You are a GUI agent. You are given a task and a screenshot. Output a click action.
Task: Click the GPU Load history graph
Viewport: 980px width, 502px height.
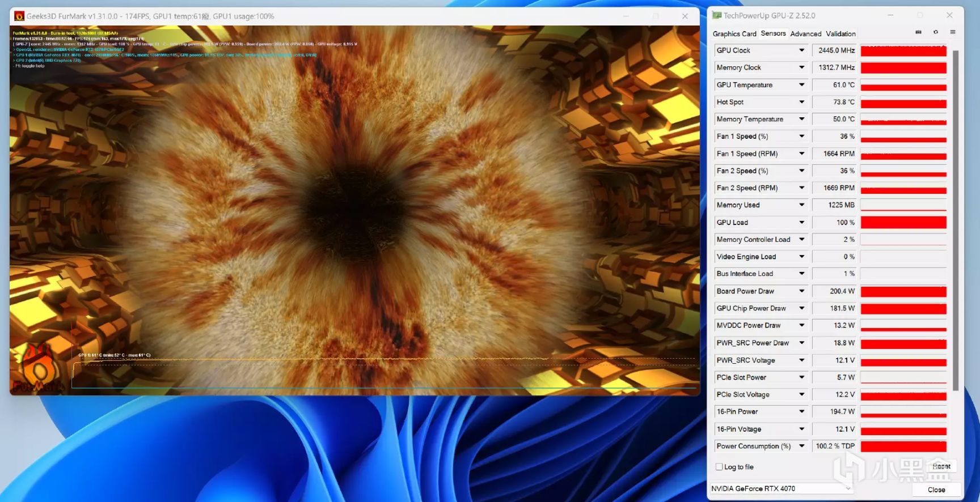[x=903, y=223]
